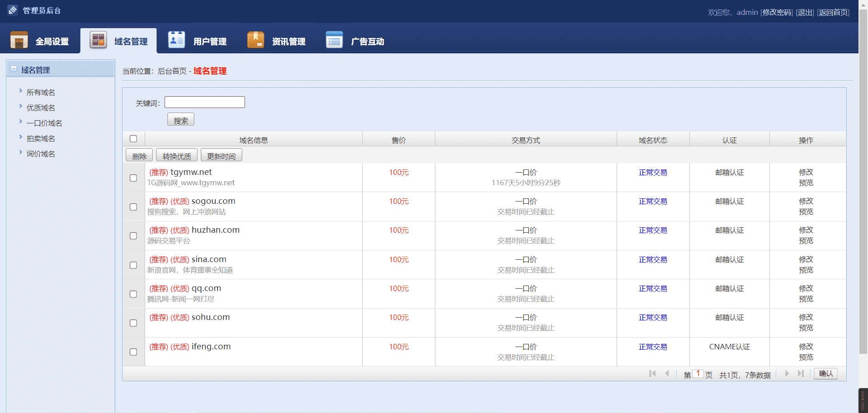868x413 pixels.
Task: Open the 资讯管理 tab
Action: click(288, 42)
